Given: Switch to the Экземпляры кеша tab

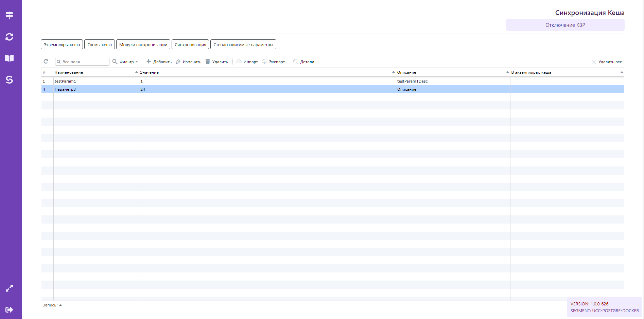Looking at the screenshot, I should [62, 45].
